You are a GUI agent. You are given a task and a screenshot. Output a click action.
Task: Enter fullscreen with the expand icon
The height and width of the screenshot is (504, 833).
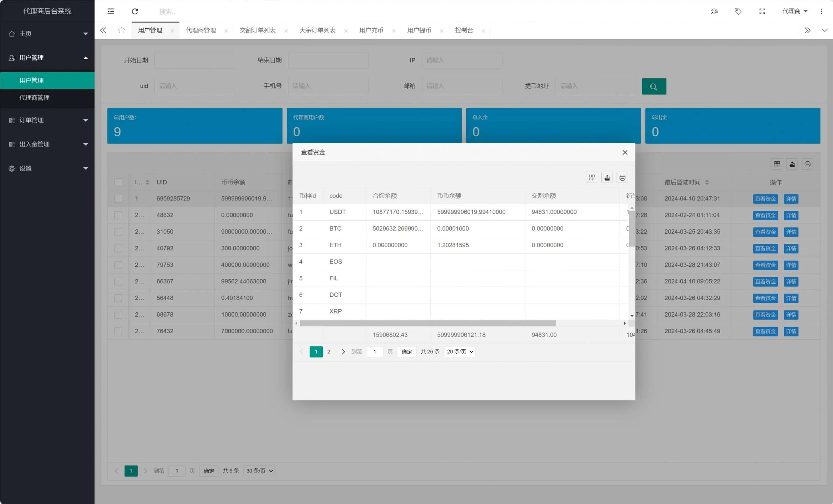[x=762, y=11]
